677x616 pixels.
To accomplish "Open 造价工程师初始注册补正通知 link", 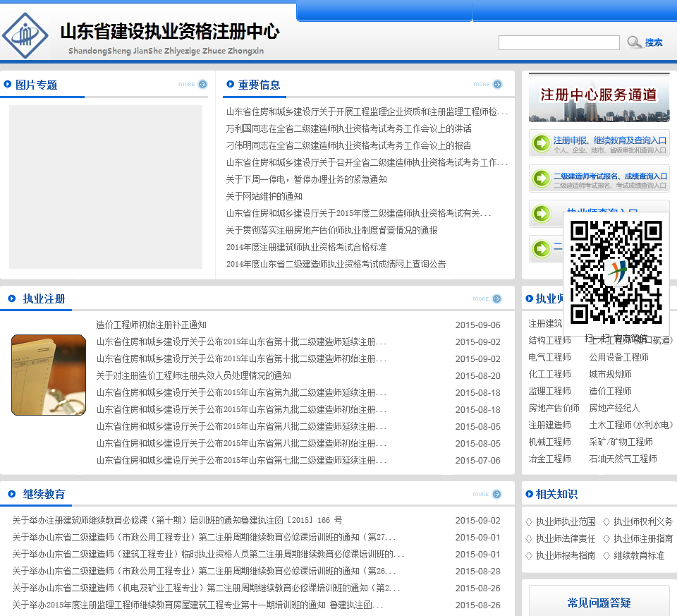I will point(151,325).
